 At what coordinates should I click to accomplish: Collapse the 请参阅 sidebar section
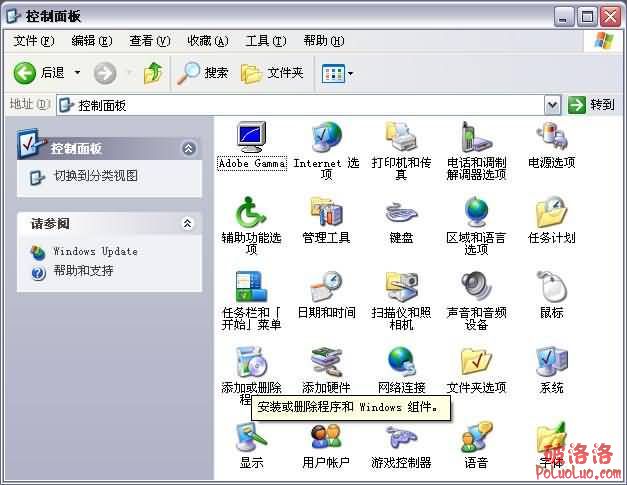click(x=186, y=224)
